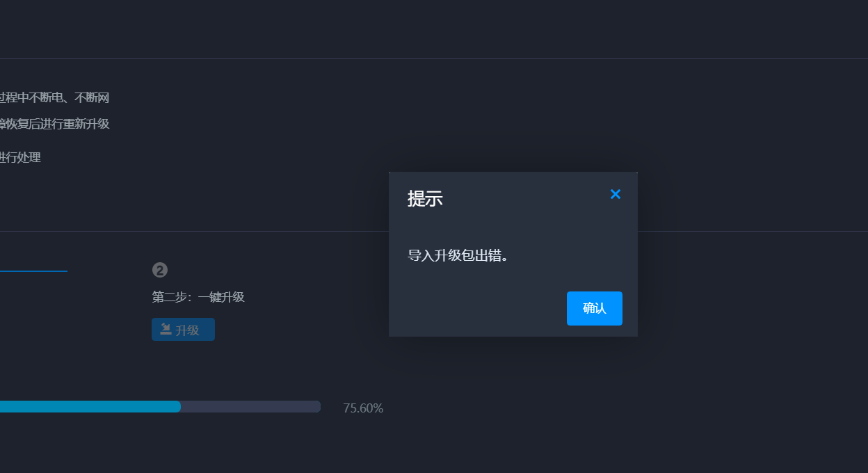Click the notice line ending with 进行处理
The image size is (868, 473).
(20, 157)
